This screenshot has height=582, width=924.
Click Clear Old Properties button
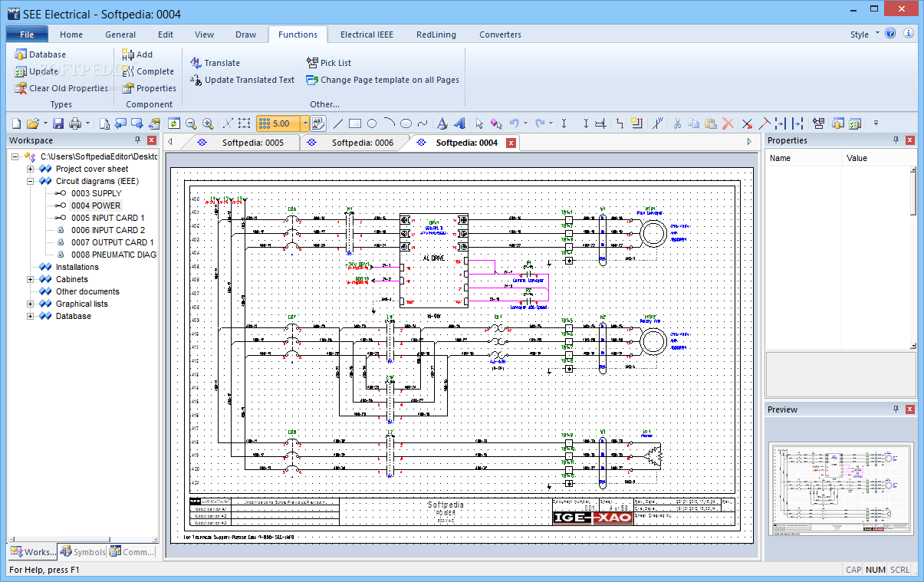(x=61, y=88)
